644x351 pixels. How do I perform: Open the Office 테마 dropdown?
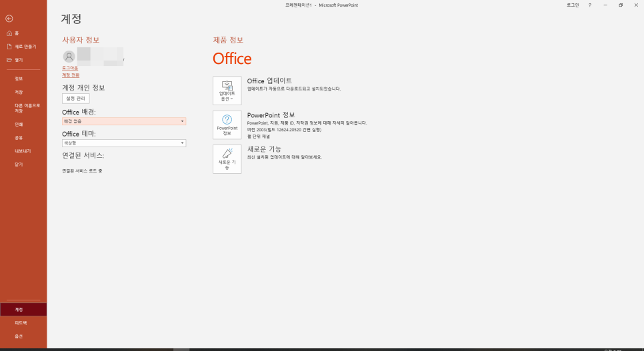124,143
